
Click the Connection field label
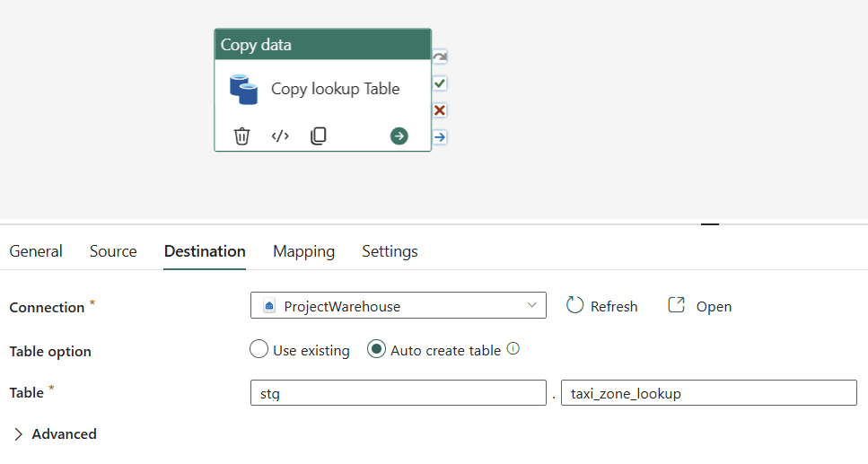pos(47,307)
